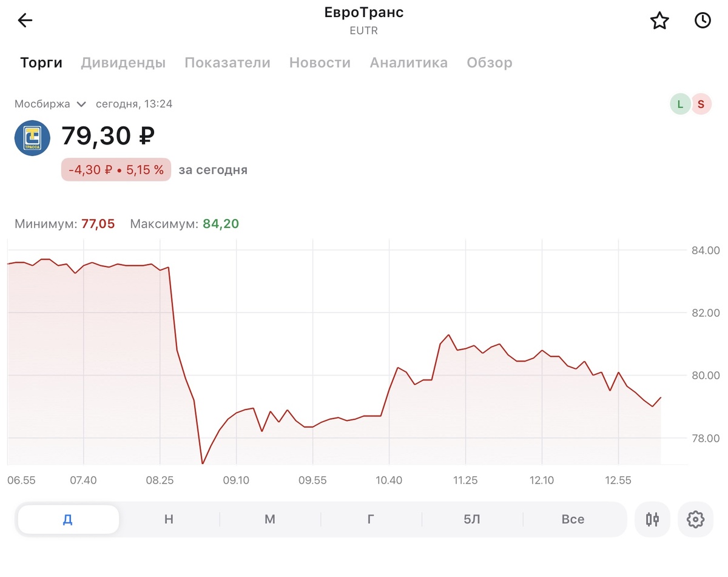Image resolution: width=728 pixels, height=577 pixels.
Task: Tap the 11.25 time axis label
Action: click(x=465, y=481)
